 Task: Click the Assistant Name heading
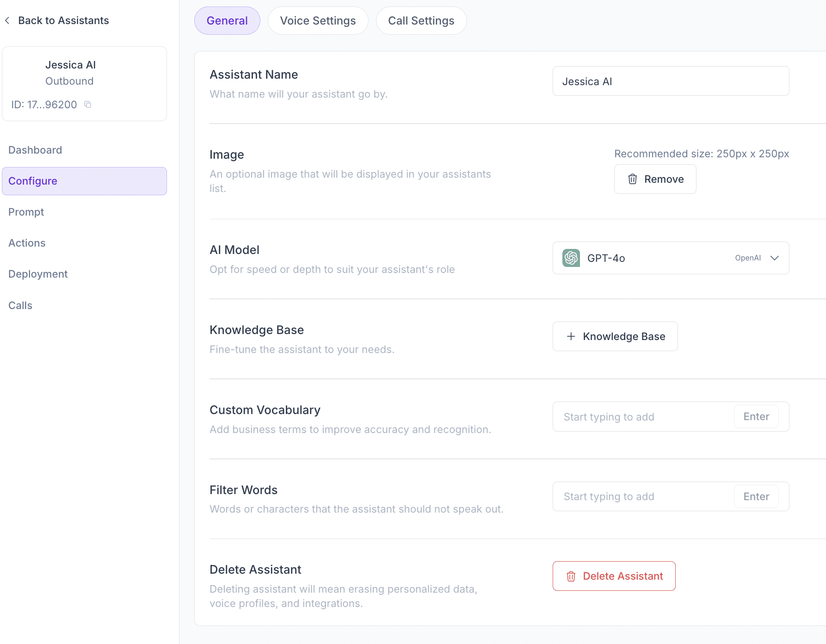pos(253,74)
